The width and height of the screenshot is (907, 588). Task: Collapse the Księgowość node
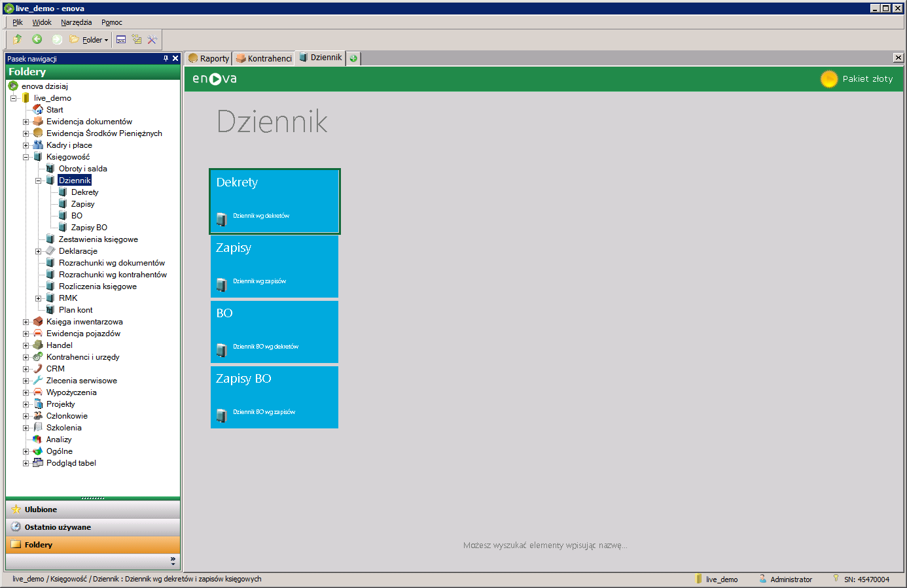[26, 157]
